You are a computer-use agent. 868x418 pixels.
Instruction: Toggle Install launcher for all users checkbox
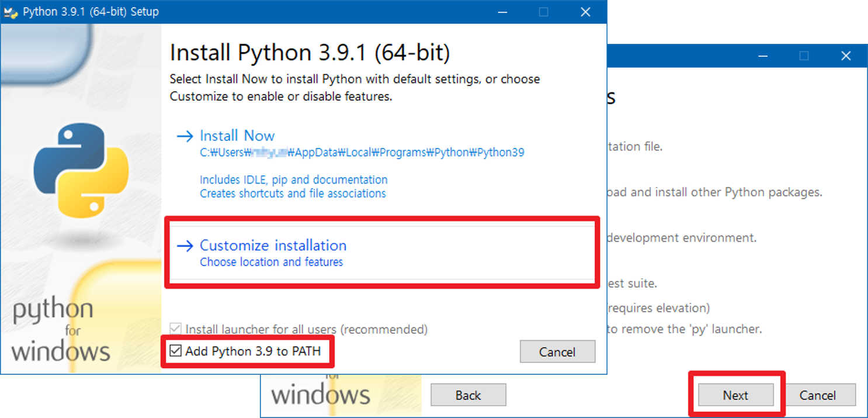click(175, 329)
